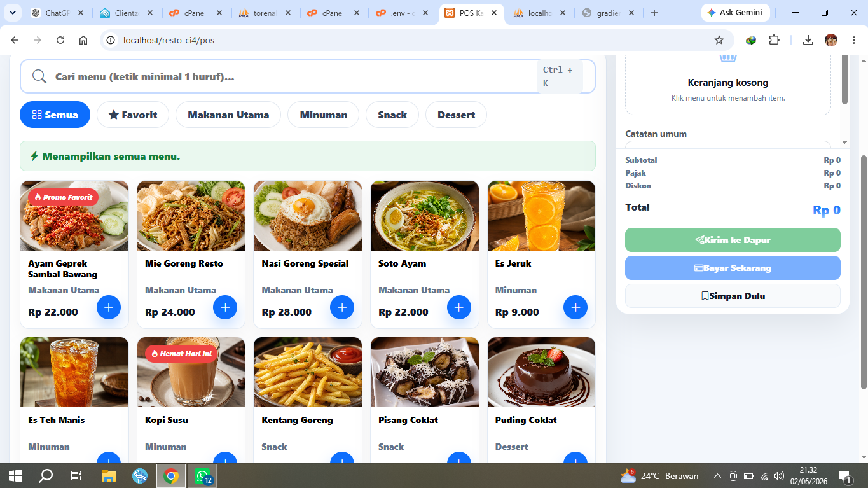Image resolution: width=868 pixels, height=488 pixels.
Task: Reload the page with browser refresh icon
Action: click(60, 40)
